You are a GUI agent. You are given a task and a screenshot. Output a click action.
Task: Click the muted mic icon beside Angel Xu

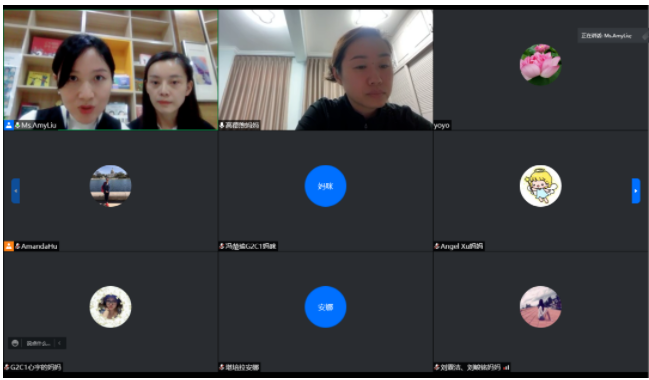pos(437,246)
